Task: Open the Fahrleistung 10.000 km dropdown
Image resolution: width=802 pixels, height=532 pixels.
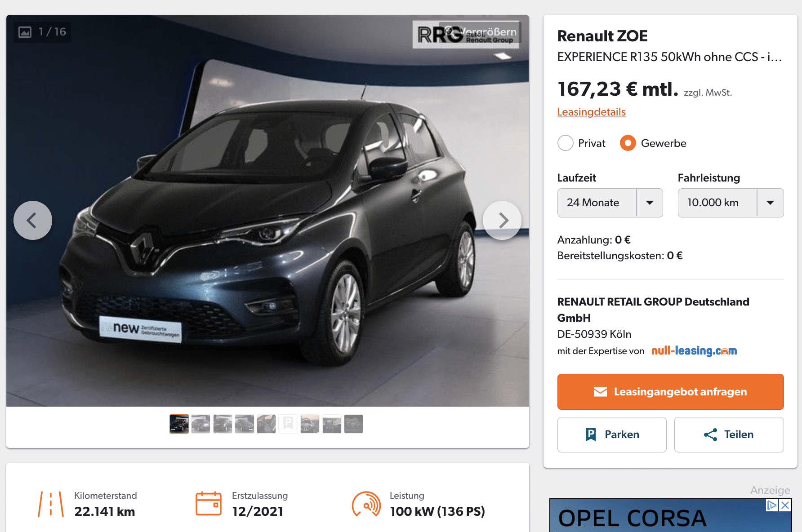Action: click(x=731, y=203)
